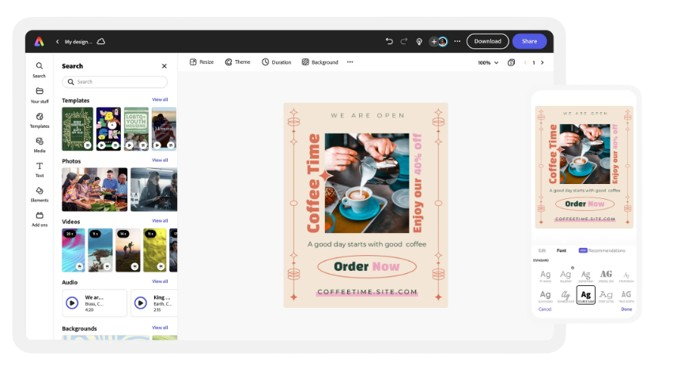
Task: Open the Duration toolbar item
Action: [x=276, y=62]
